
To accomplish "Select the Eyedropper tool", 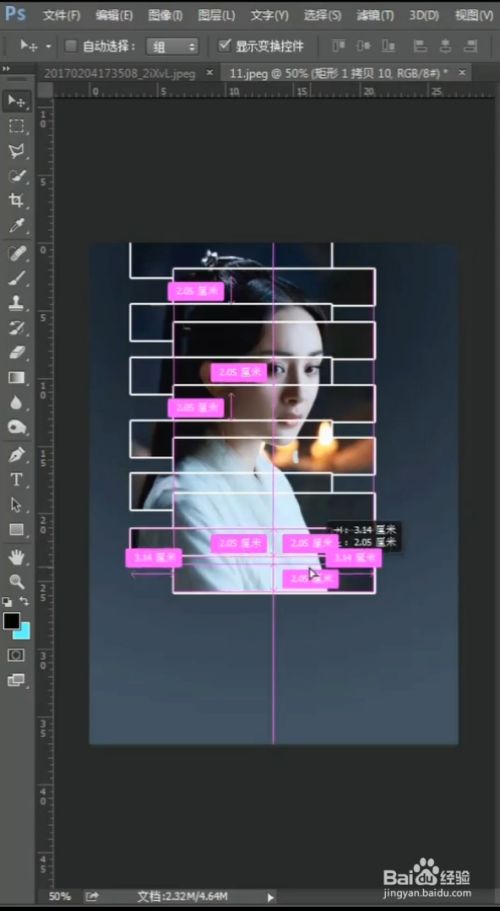I will (16, 226).
